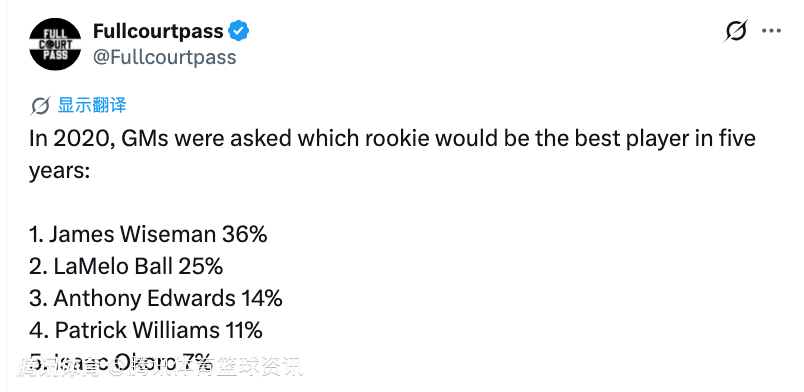This screenshot has width=804, height=392.
Task: Open the Fullcourtpass display name
Action: point(158,31)
